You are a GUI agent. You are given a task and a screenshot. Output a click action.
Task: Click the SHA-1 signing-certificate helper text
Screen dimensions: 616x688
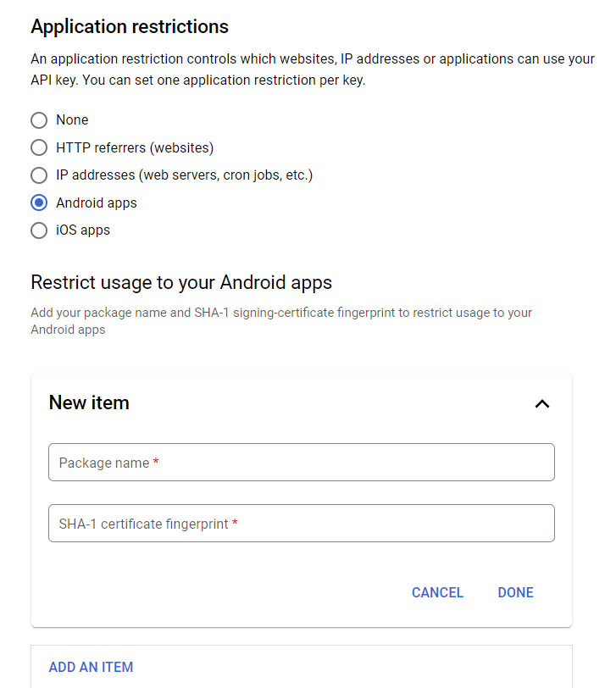pyautogui.click(x=281, y=321)
